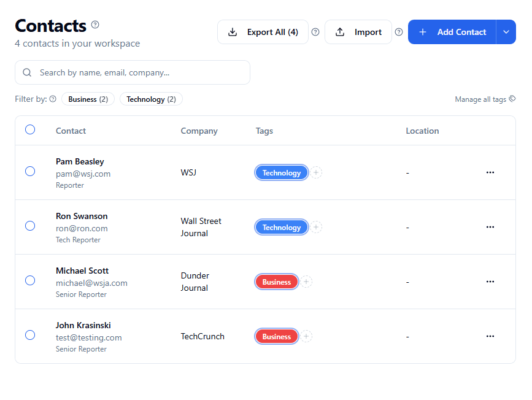532x400 pixels.
Task: Open the help tooltip beside the Contacts heading
Action: point(95,25)
